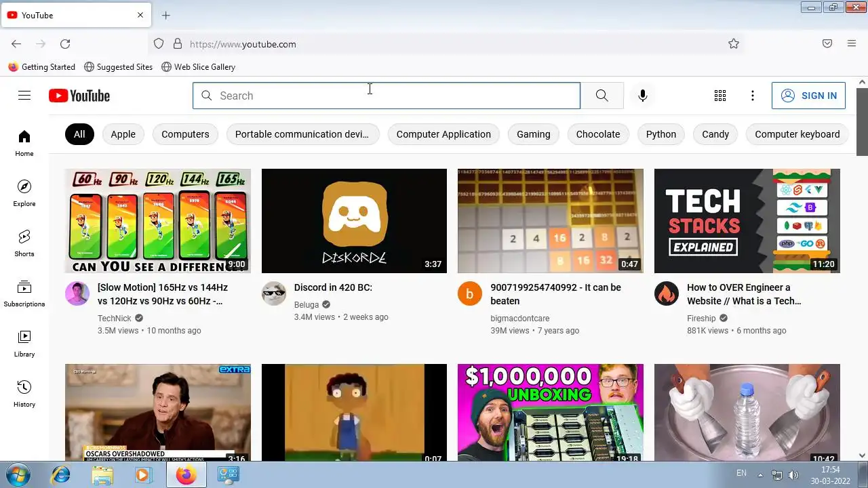
Task: Select the Candy filter chip
Action: (x=715, y=134)
